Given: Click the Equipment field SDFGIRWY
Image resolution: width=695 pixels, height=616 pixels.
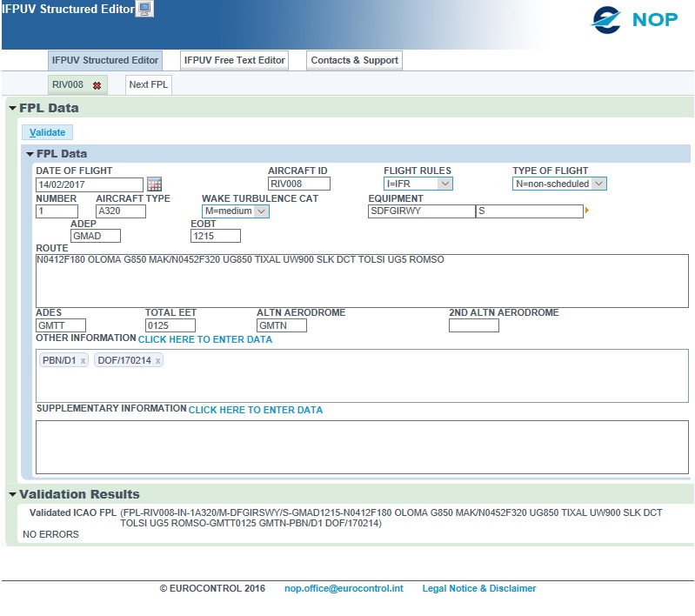Looking at the screenshot, I should tap(422, 211).
